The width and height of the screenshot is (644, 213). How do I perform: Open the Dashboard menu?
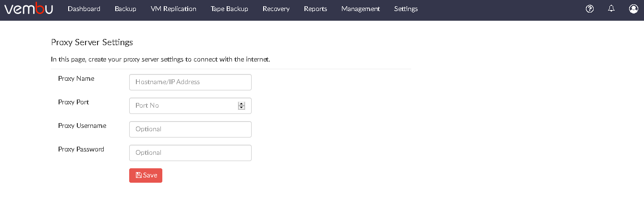84,9
